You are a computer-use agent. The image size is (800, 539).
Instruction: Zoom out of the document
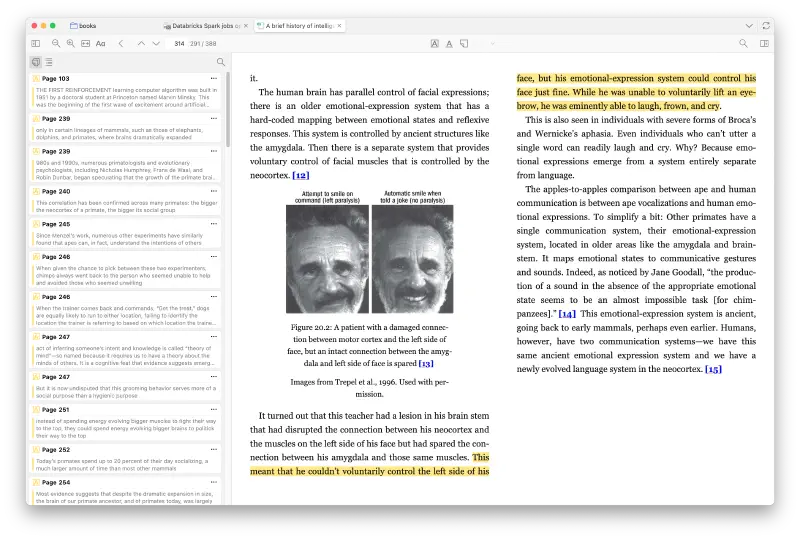tap(54, 44)
